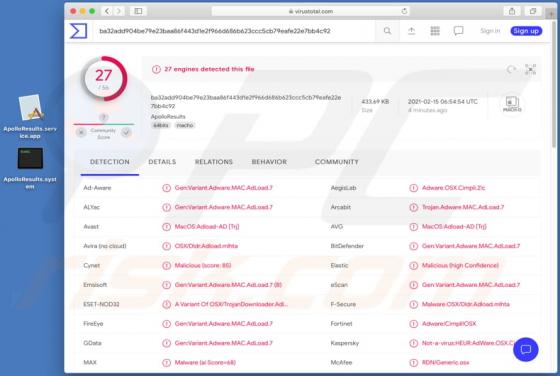Click the 64bits tag

click(161, 125)
